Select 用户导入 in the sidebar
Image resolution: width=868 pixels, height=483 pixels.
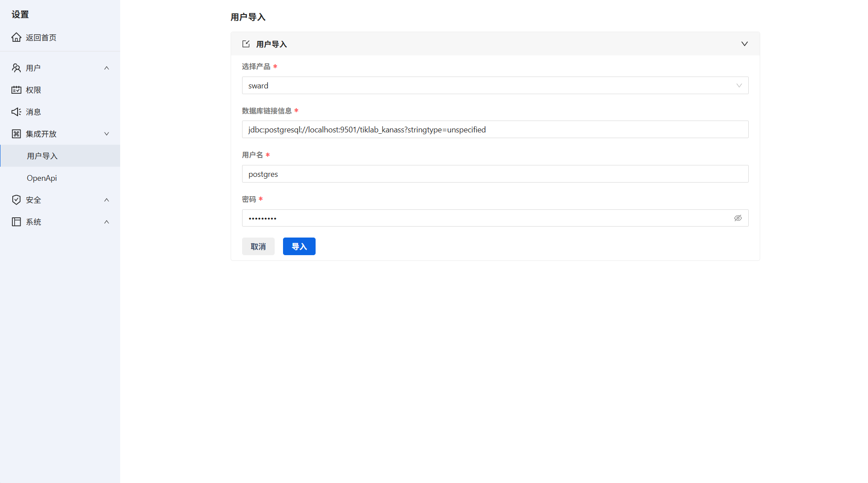point(42,156)
